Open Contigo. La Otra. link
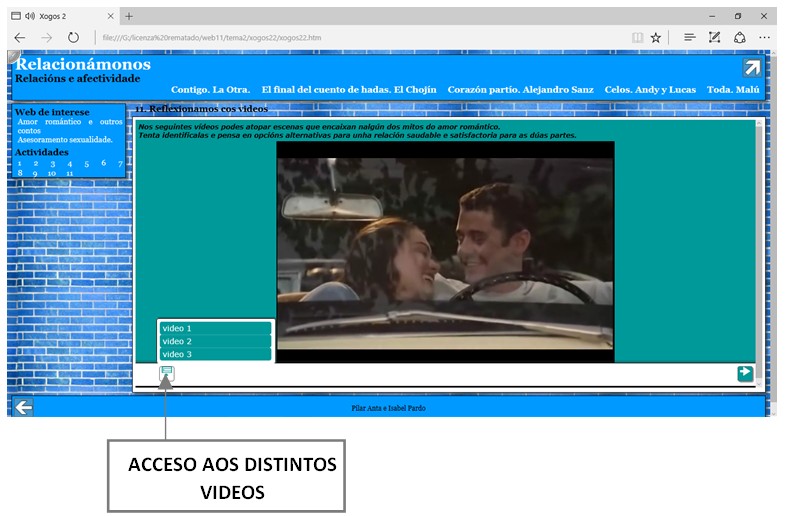Viewport: 788px width, 516px height. 211,90
